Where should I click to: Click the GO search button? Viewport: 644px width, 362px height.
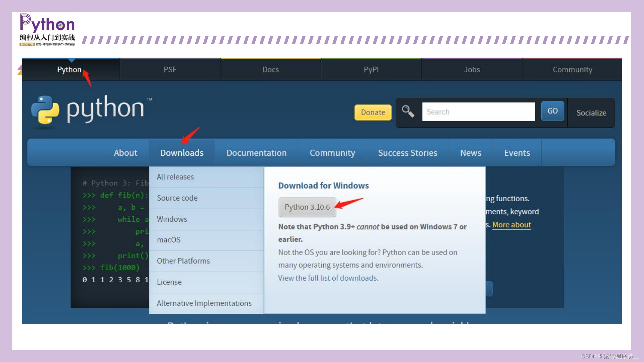coord(553,111)
